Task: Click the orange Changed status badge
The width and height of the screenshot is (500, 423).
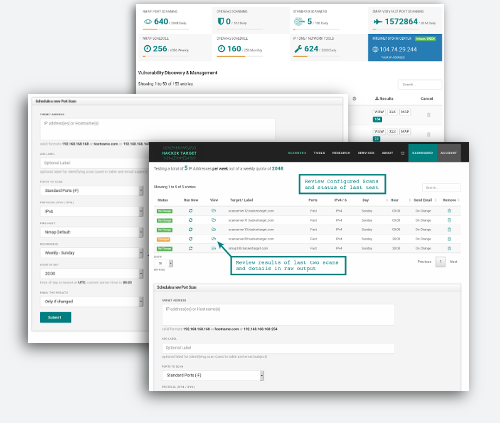Action: (x=163, y=239)
